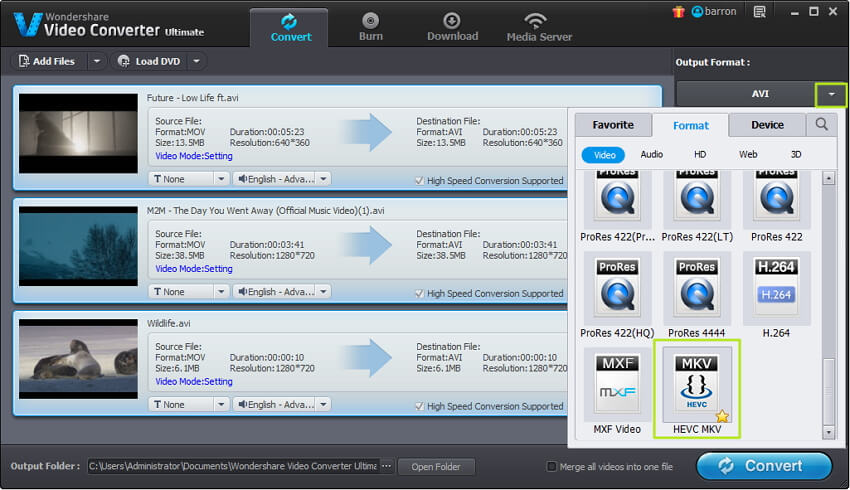Open audio track dropdown for Wildlife.avi
This screenshot has width=850, height=490.
click(323, 404)
